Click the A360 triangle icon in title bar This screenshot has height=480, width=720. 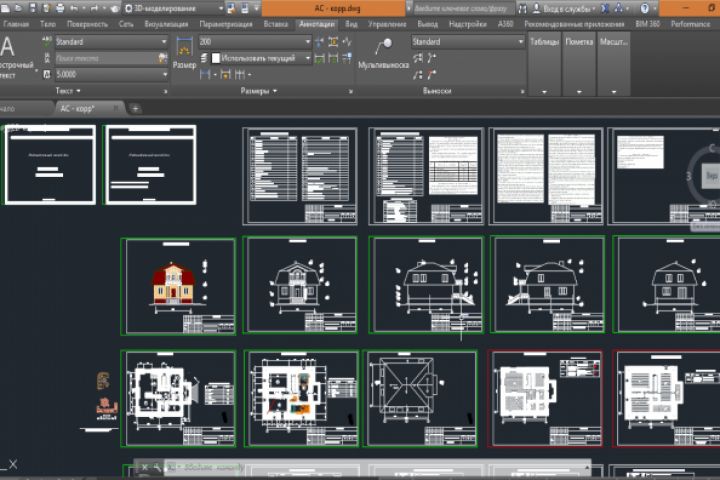coord(619,8)
